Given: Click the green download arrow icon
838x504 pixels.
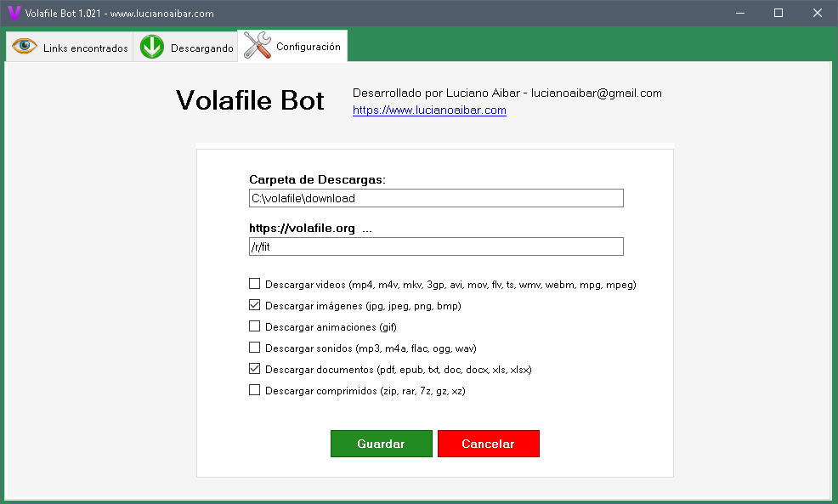Looking at the screenshot, I should pos(152,47).
